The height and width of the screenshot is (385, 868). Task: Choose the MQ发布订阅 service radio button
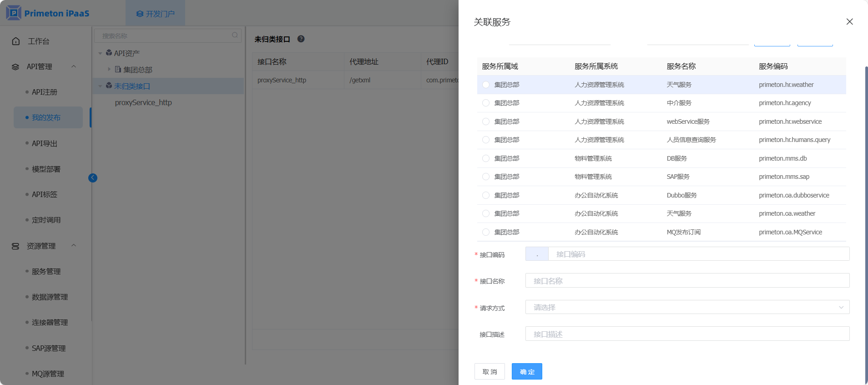tap(486, 232)
